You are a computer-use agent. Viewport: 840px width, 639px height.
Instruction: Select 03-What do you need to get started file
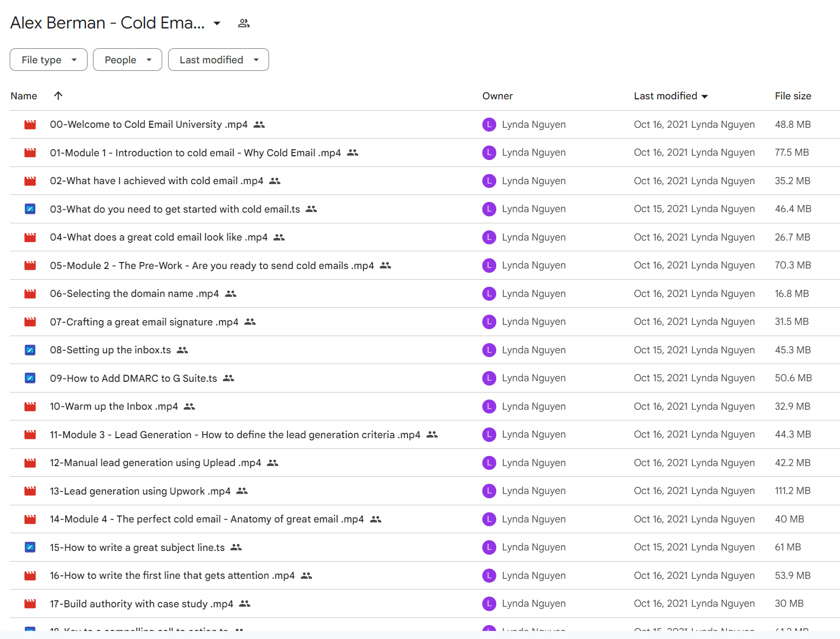point(175,209)
